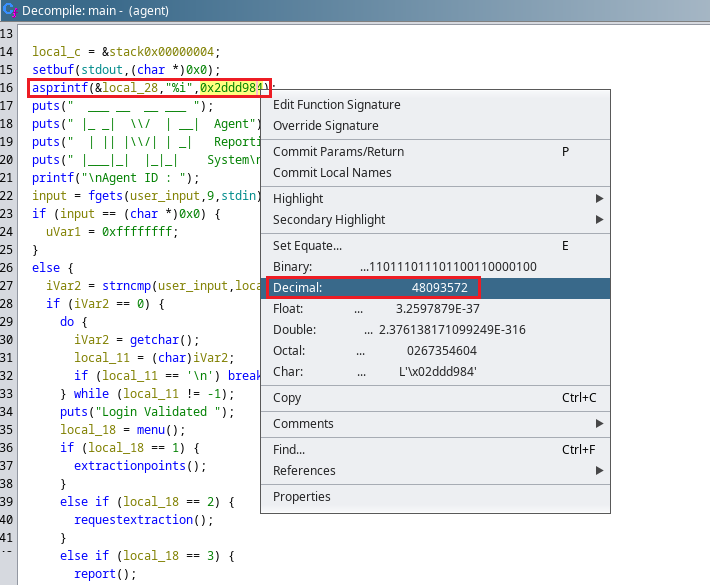Select Override Signature menu entry

(325, 126)
